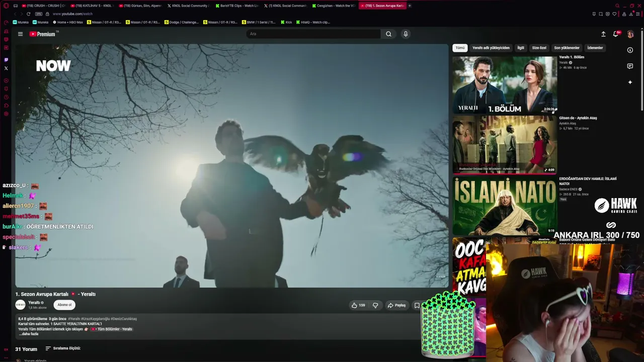
Task: Open X from the browser sidebar
Action: click(6, 68)
